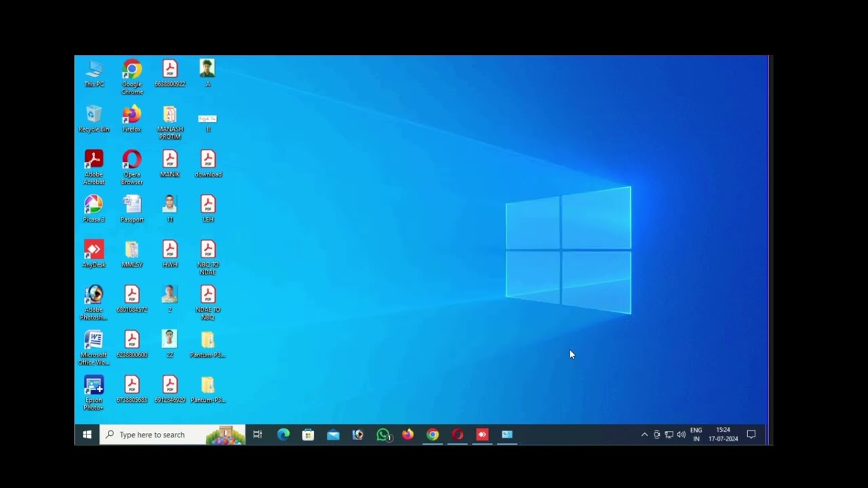This screenshot has height=488, width=868.
Task: Select the HWH PDF file
Action: click(x=170, y=254)
